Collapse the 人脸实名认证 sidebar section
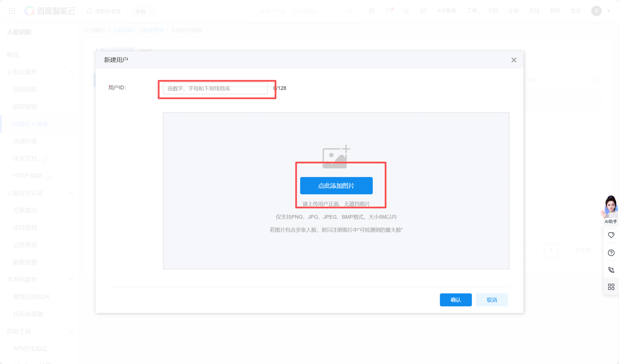Screen dimensions: 619x364 71,193
